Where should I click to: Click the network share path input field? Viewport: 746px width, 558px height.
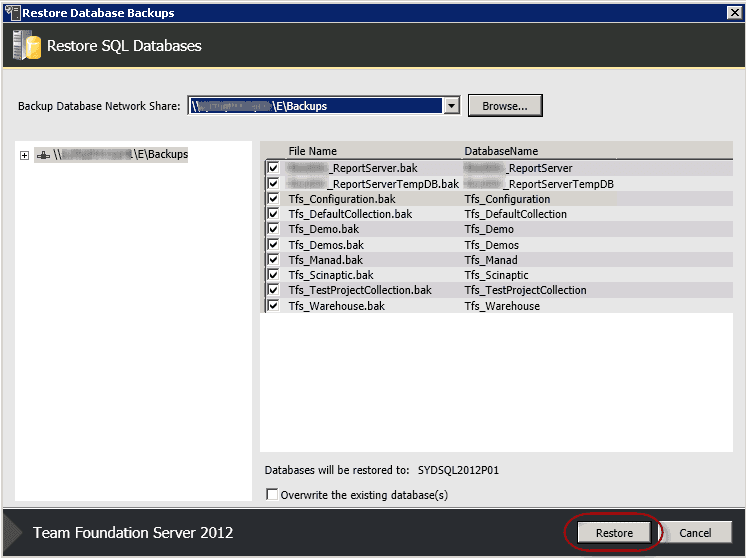pyautogui.click(x=314, y=106)
